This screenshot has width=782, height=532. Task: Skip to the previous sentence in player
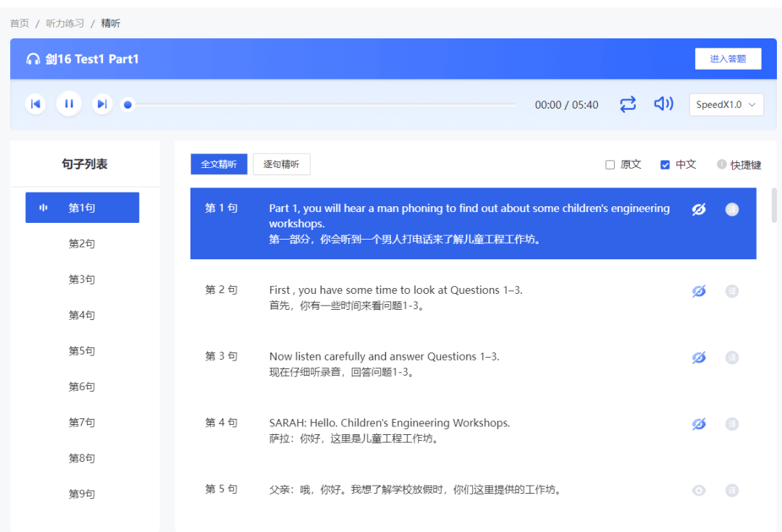tap(35, 104)
